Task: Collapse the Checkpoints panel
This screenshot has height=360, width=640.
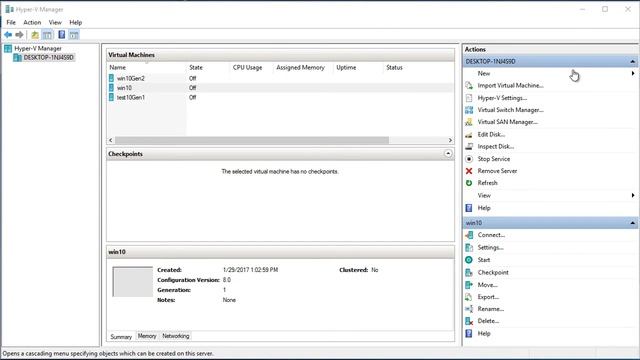Action: click(x=448, y=154)
